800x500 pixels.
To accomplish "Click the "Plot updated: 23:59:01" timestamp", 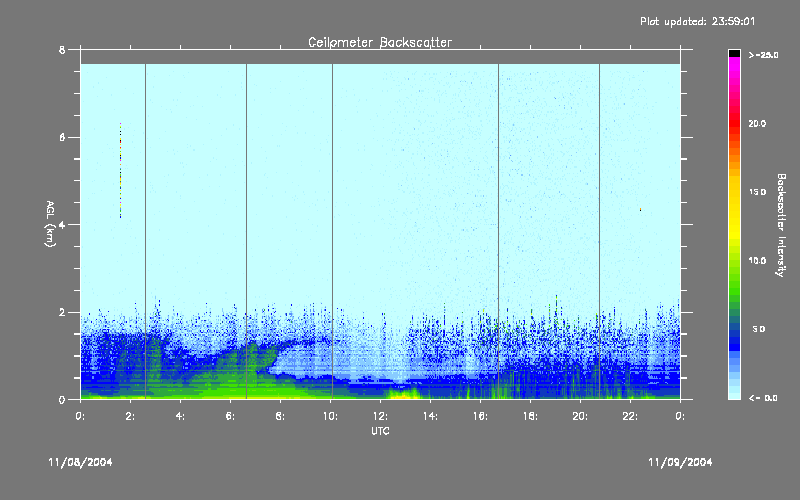I will coord(697,21).
